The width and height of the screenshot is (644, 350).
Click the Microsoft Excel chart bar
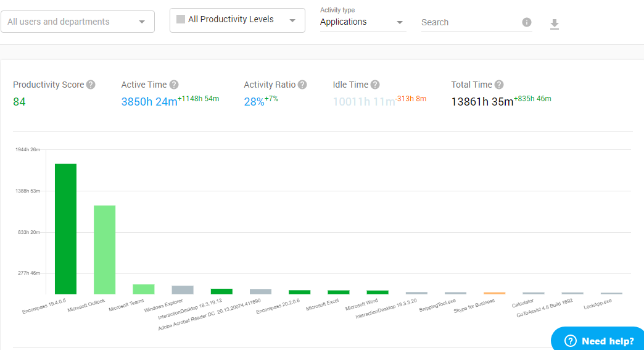[x=338, y=292]
